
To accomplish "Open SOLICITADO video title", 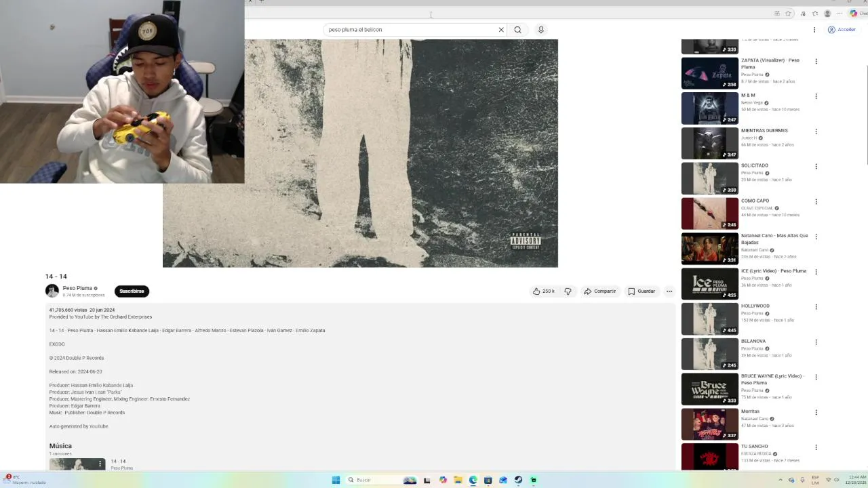I will click(755, 165).
